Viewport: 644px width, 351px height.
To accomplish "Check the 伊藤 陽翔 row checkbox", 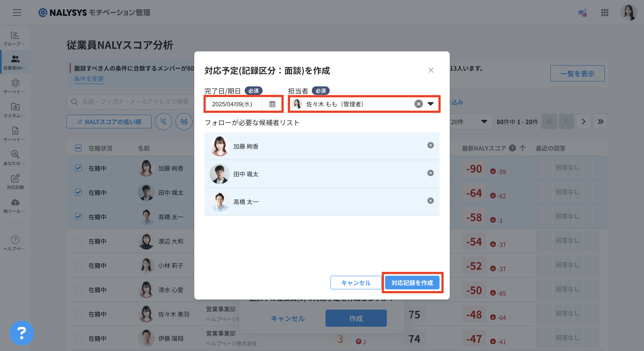I will 78,338.
